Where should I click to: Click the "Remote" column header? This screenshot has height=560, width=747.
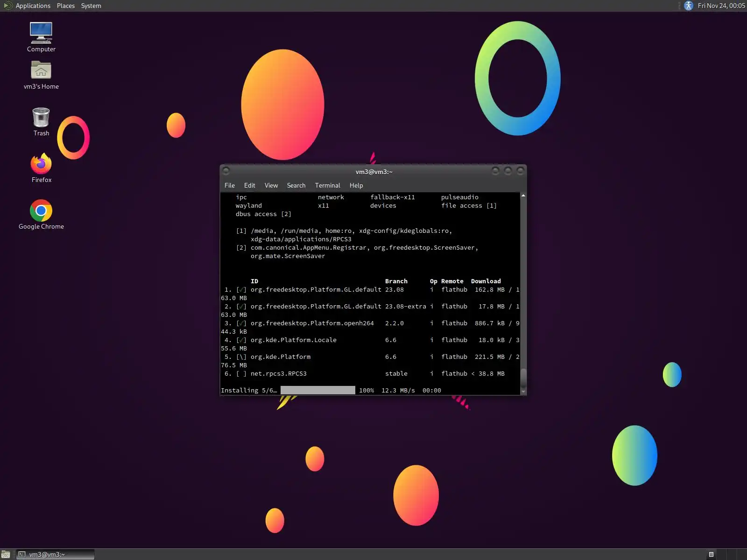tap(452, 281)
